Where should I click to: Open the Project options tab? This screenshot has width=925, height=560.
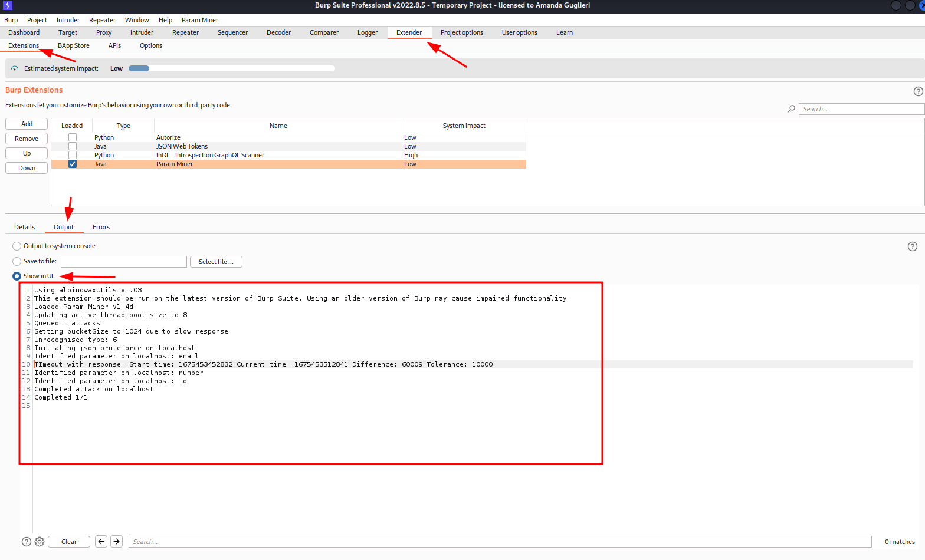tap(462, 32)
